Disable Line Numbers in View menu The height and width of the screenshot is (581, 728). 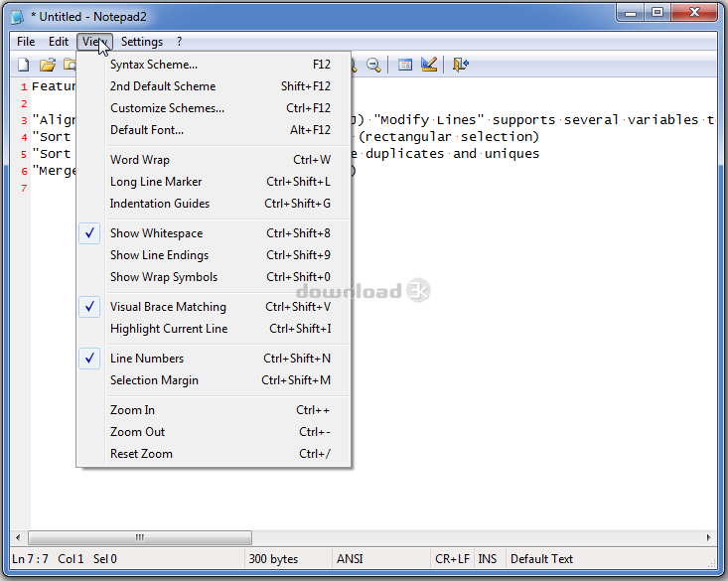tap(215, 359)
